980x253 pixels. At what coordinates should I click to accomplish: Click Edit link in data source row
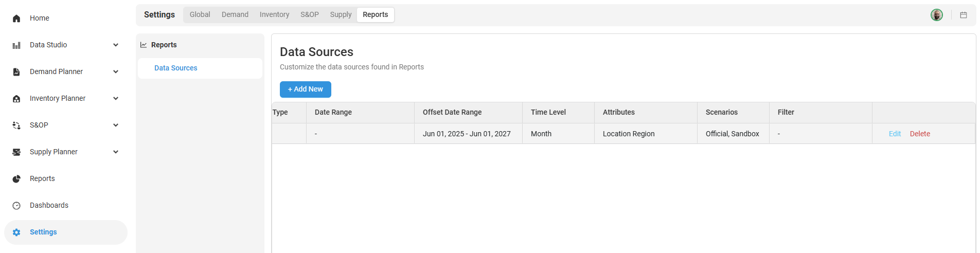(895, 134)
